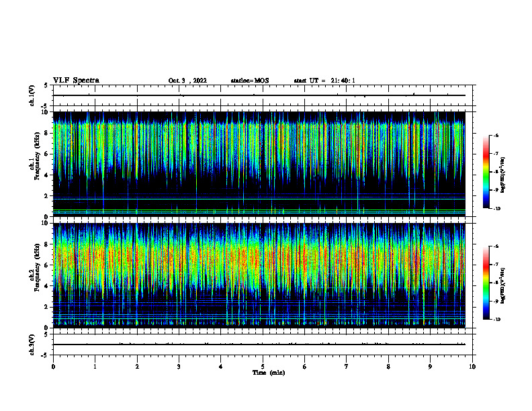Click time axis tick label "4"
Image resolution: width=532 pixels, height=411 pixels.
pyautogui.click(x=221, y=367)
